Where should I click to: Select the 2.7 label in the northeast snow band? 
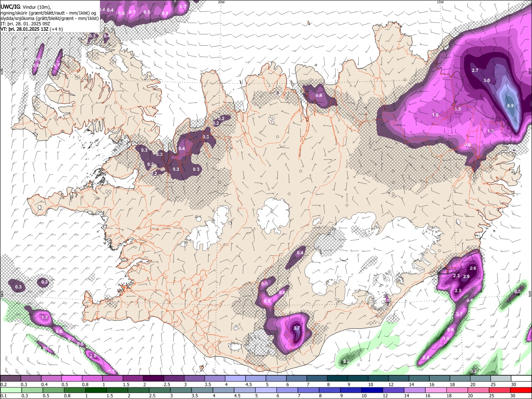[x=475, y=70]
